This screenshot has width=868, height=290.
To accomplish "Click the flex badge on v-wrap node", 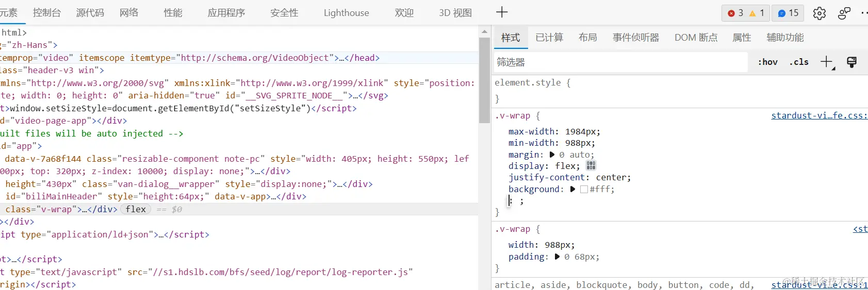I will 136,209.
